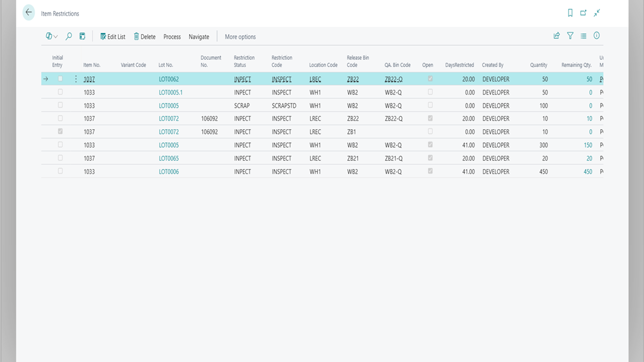This screenshot has width=644, height=362.
Task: Click the Share icon
Action: [556, 36]
